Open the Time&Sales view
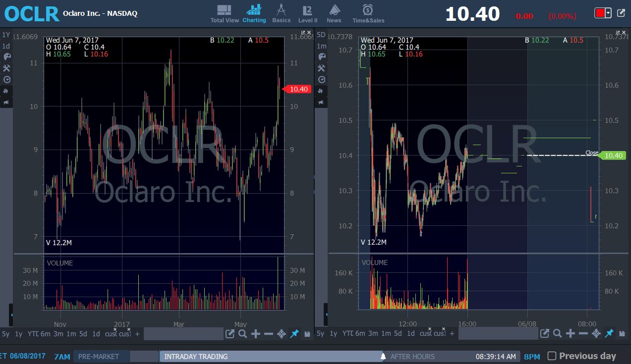 [368, 13]
